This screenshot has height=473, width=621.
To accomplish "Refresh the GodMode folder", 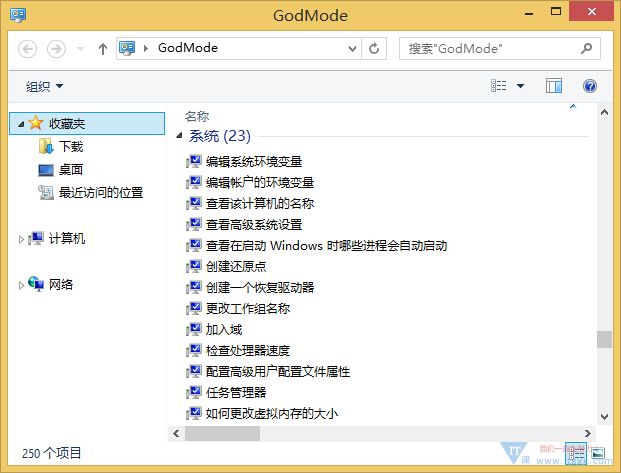I will 374,49.
